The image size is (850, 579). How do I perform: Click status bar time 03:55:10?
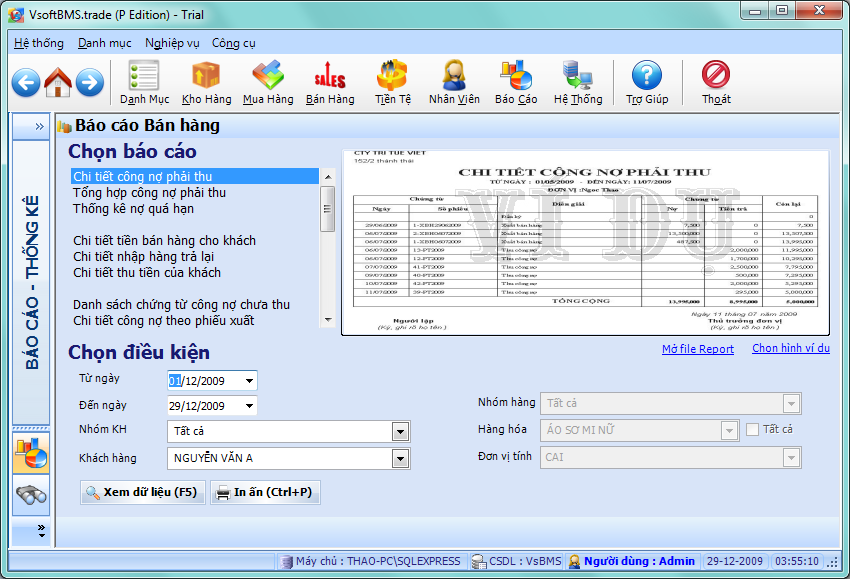[x=797, y=562]
